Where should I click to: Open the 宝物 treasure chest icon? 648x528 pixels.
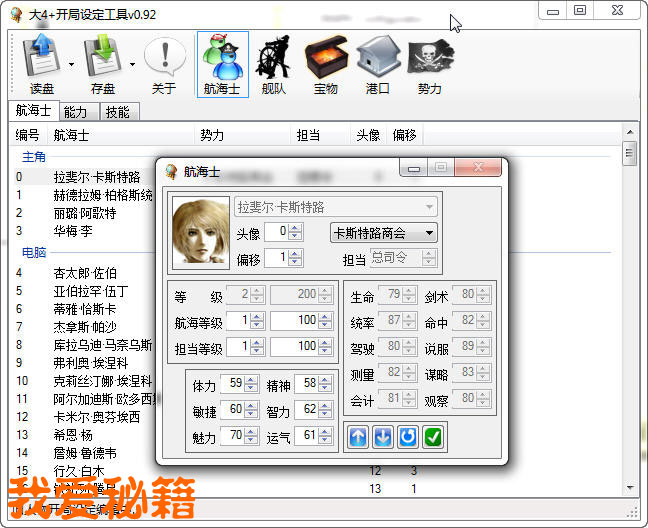pos(325,63)
